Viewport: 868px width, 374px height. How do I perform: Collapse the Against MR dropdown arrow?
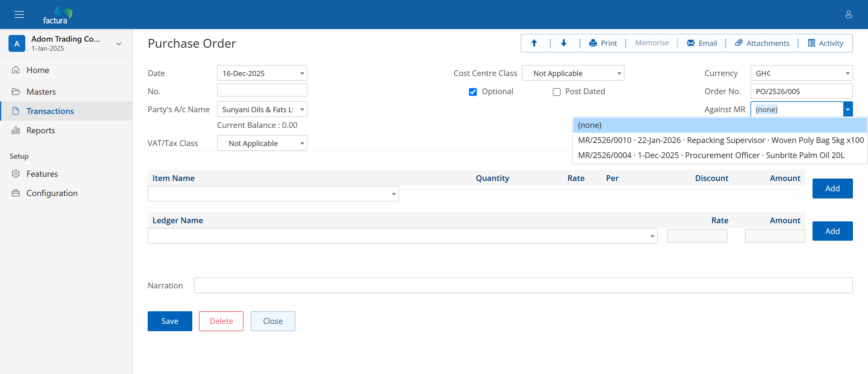tap(848, 109)
